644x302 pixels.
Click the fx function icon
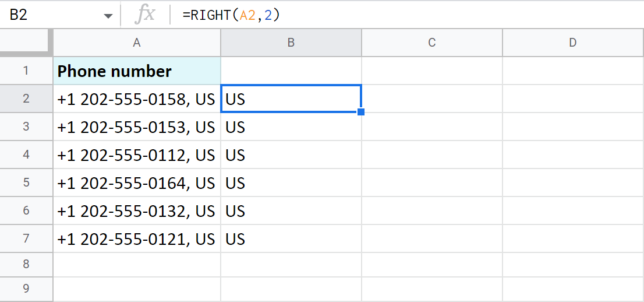coord(144,15)
